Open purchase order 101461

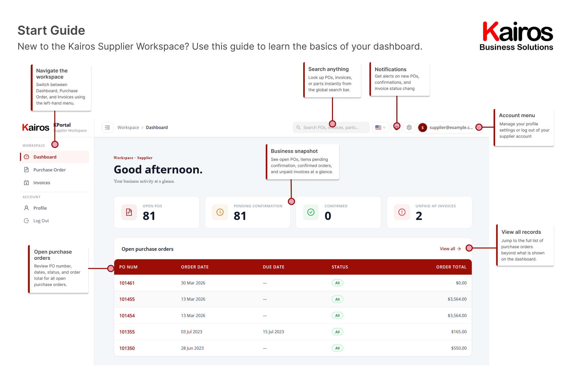(127, 283)
